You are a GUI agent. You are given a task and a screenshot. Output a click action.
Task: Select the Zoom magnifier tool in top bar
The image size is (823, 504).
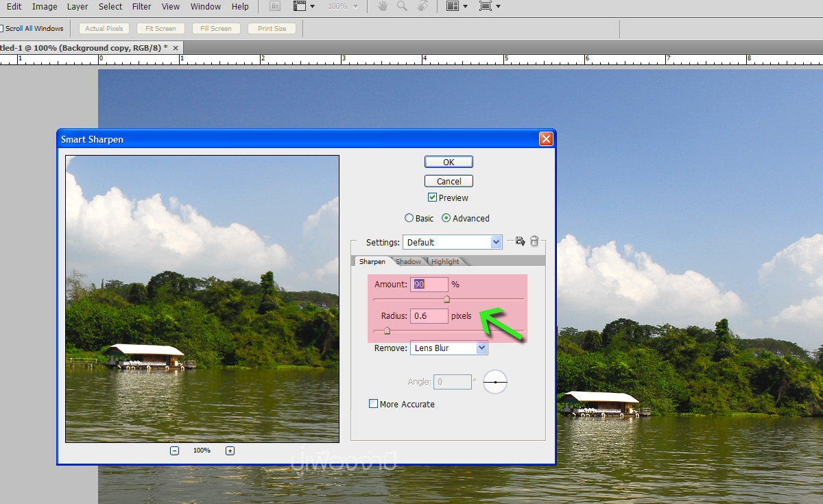[402, 6]
